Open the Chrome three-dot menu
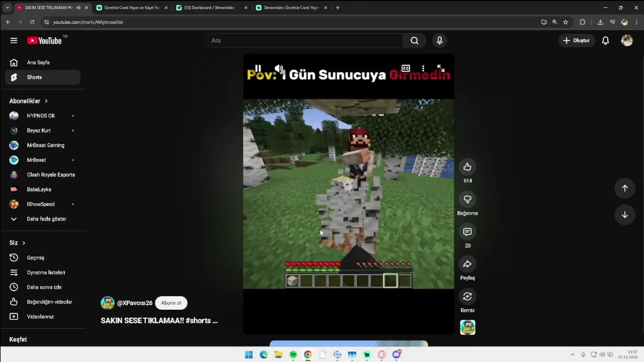This screenshot has height=362, width=644. tap(636, 22)
